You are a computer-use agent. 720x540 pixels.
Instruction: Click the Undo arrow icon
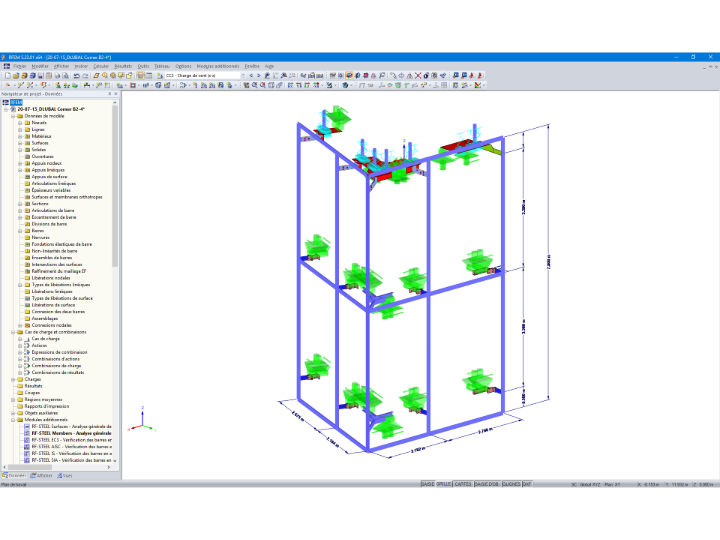click(x=77, y=75)
